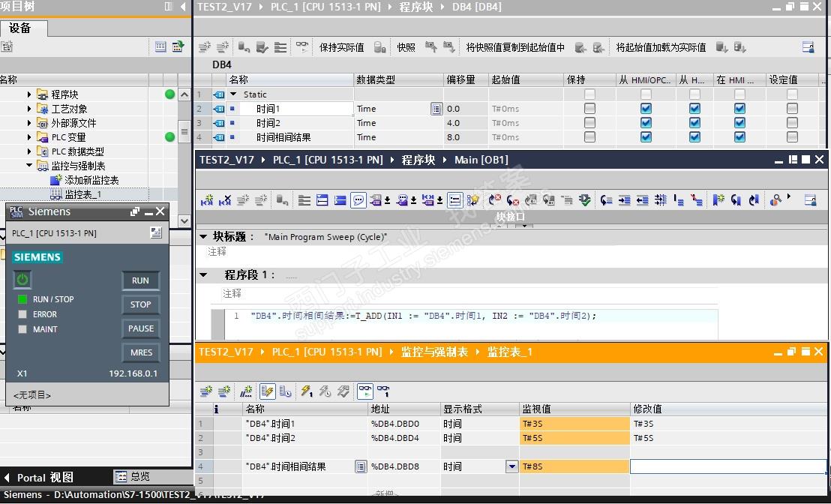Click Modify all values once icon
The width and height of the screenshot is (831, 504).
[306, 391]
